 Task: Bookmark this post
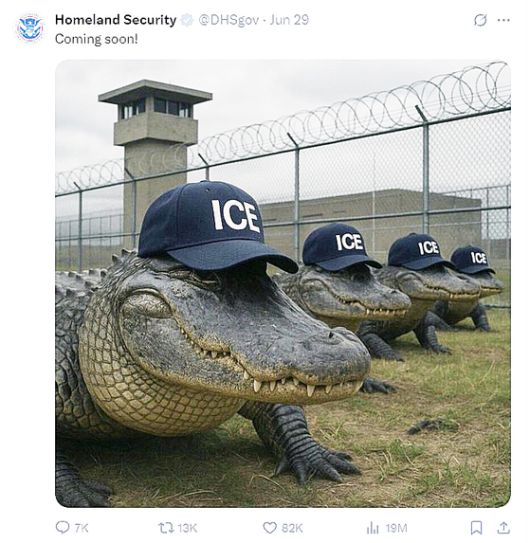pos(476,528)
